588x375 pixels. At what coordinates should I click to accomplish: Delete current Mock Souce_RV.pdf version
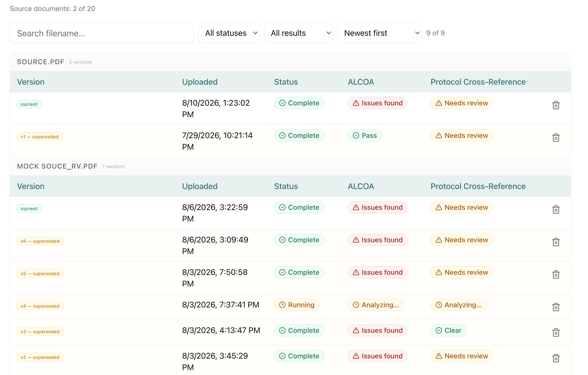[556, 209]
